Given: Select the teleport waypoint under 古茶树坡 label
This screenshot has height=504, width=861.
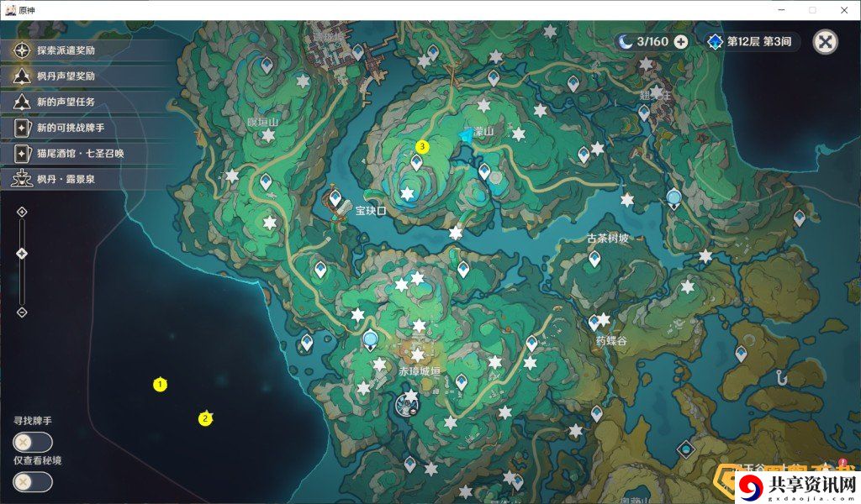Looking at the screenshot, I should (x=594, y=259).
